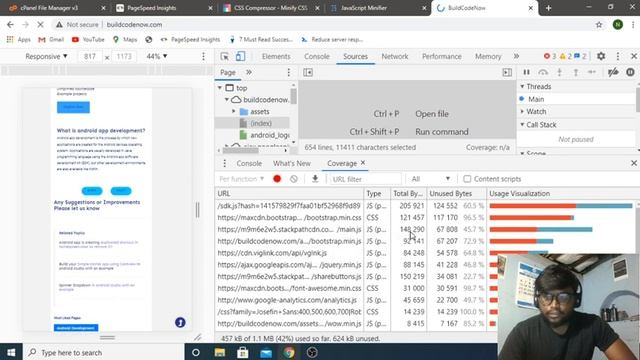Click Windows search box
This screenshot has height=360, width=640.
tap(104, 352)
